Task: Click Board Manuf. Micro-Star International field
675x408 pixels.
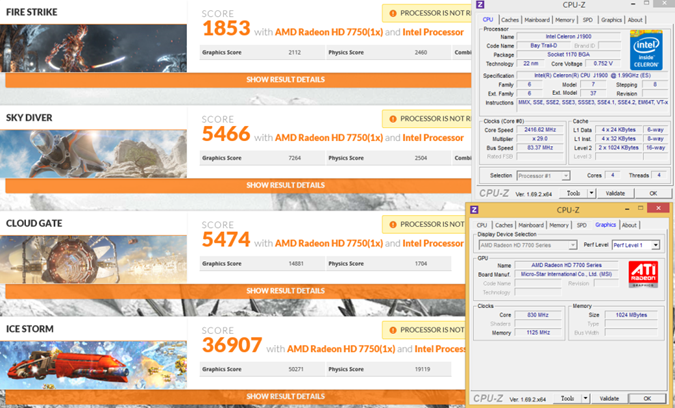Action: (x=566, y=274)
